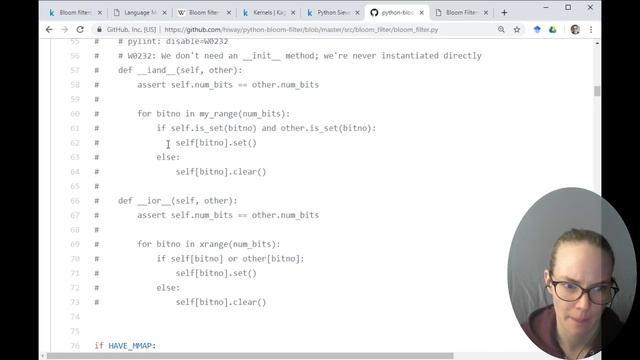Click the scroll-up arrow of the page
Viewport: 640px width, 360px height.
(x=597, y=43)
